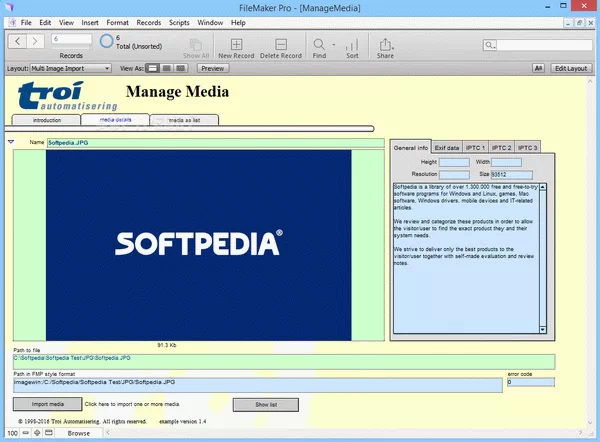Click the Delete Record toolbar icon
Screen dimensions: 600x442
[281, 45]
